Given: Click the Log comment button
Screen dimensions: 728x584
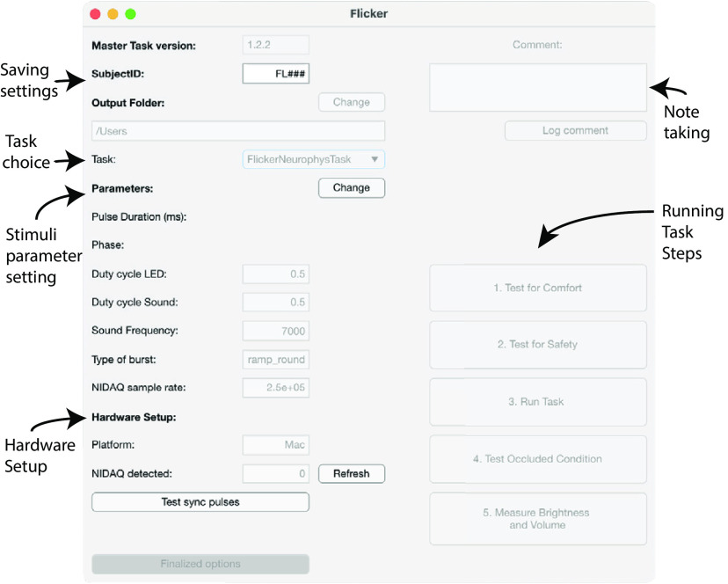Looking at the screenshot, I should point(575,130).
